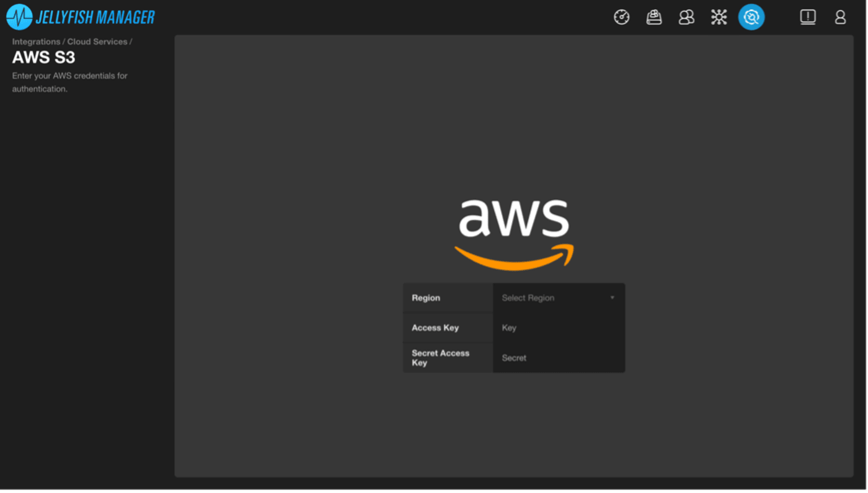This screenshot has width=868, height=493.
Task: Click the Region field label
Action: [426, 298]
